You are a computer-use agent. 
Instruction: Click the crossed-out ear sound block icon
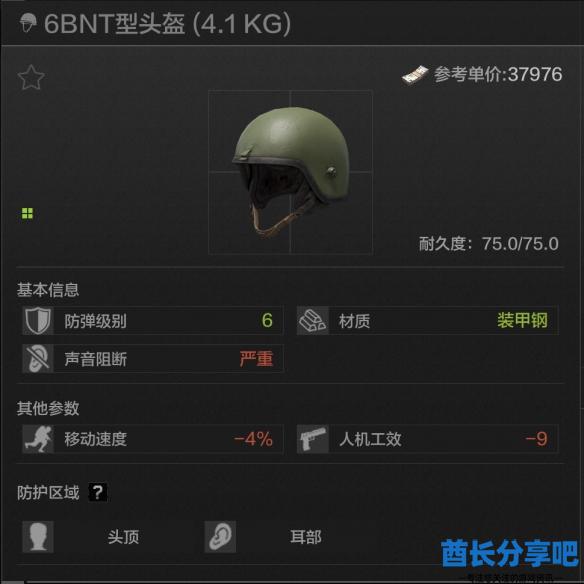[38, 359]
